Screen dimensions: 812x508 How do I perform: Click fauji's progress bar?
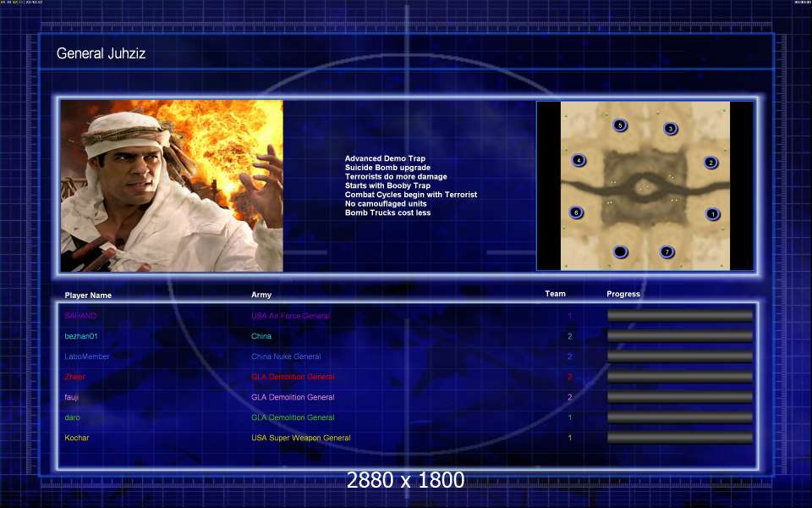coord(680,397)
